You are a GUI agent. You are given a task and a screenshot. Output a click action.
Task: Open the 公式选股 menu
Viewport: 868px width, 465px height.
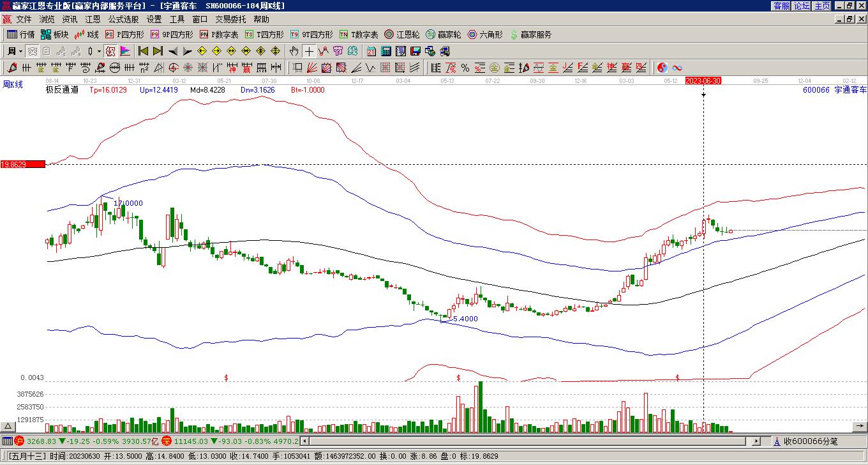pyautogui.click(x=123, y=19)
